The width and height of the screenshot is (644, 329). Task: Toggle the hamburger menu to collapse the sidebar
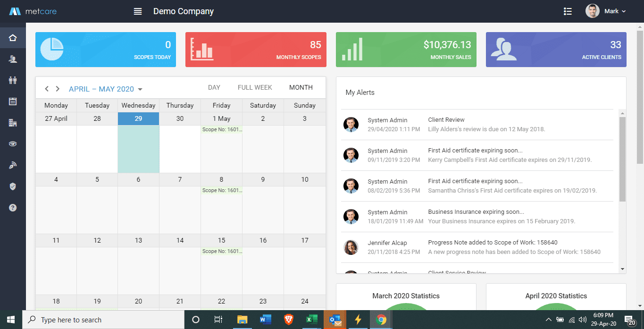click(138, 11)
